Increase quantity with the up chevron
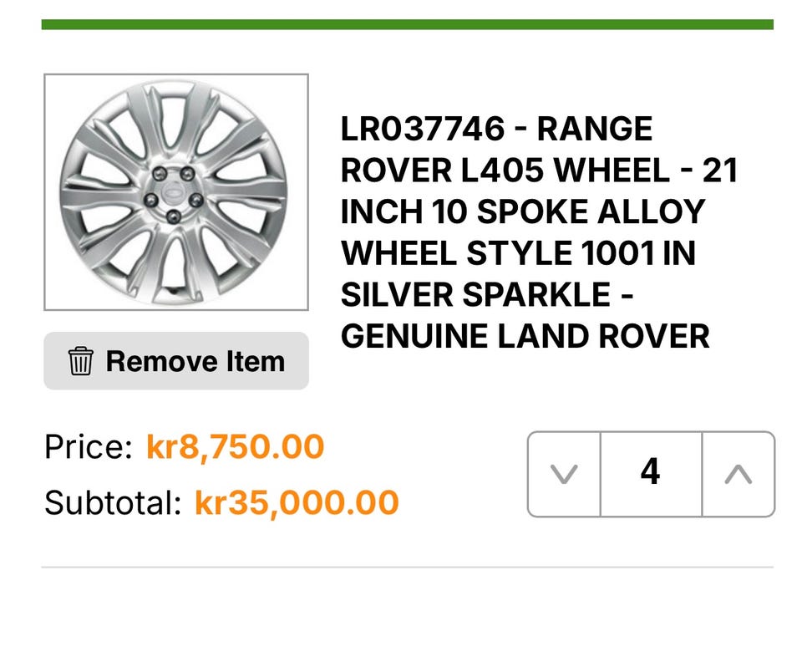This screenshot has height=672, width=802. 738,474
